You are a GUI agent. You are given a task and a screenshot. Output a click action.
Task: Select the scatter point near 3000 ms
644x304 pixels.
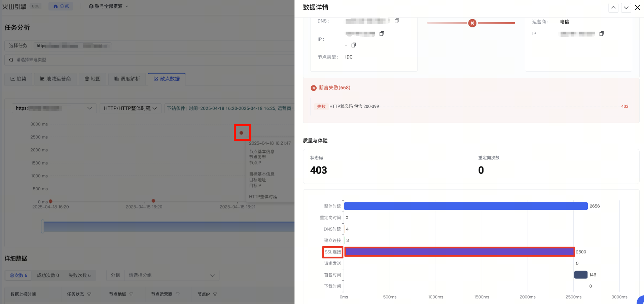(x=241, y=133)
